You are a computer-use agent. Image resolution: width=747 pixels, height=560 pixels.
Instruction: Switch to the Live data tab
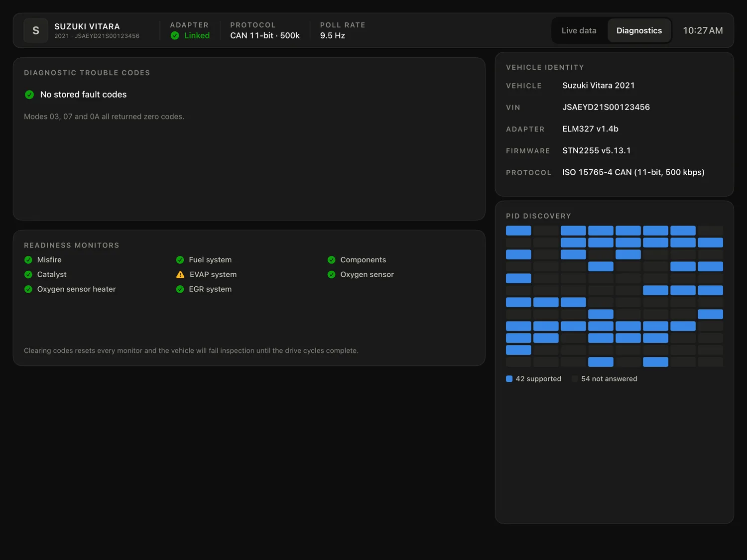pyautogui.click(x=579, y=30)
